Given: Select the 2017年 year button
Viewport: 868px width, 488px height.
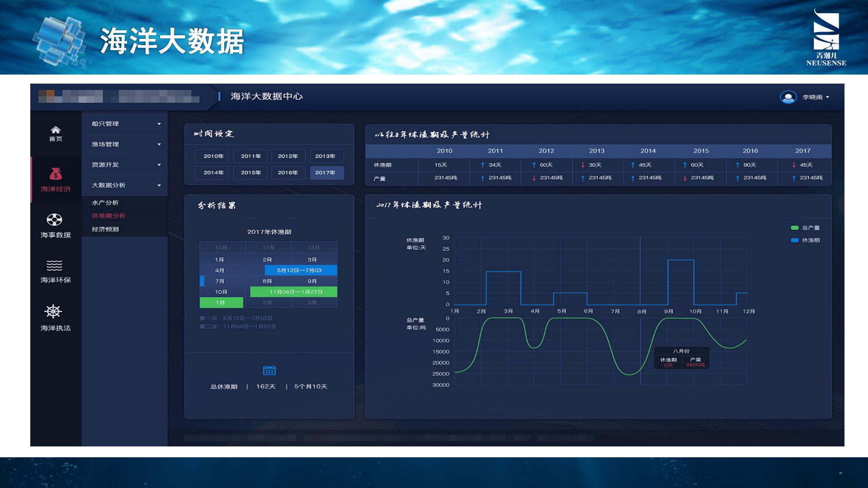Looking at the screenshot, I should click(x=326, y=173).
